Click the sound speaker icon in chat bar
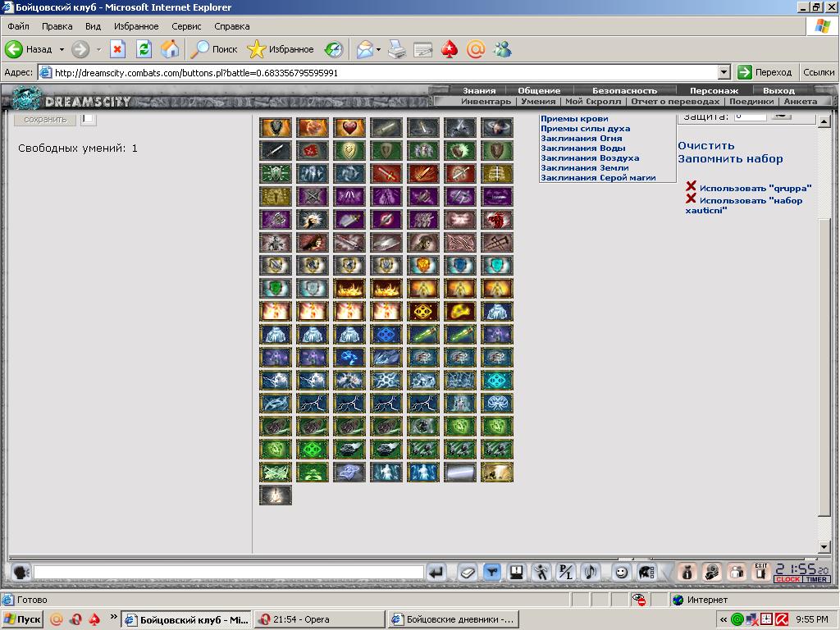 coord(591,572)
